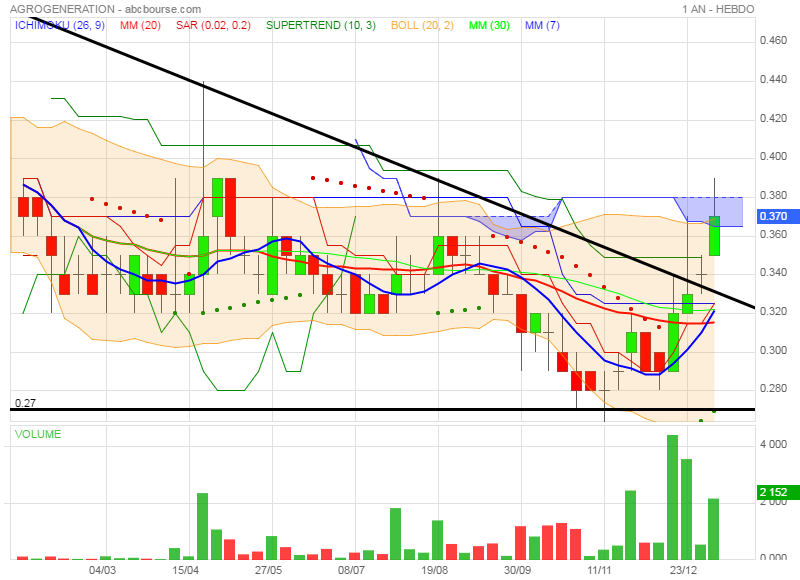Click the latest green candlestick at 0.370
The width and height of the screenshot is (800, 580).
714,236
